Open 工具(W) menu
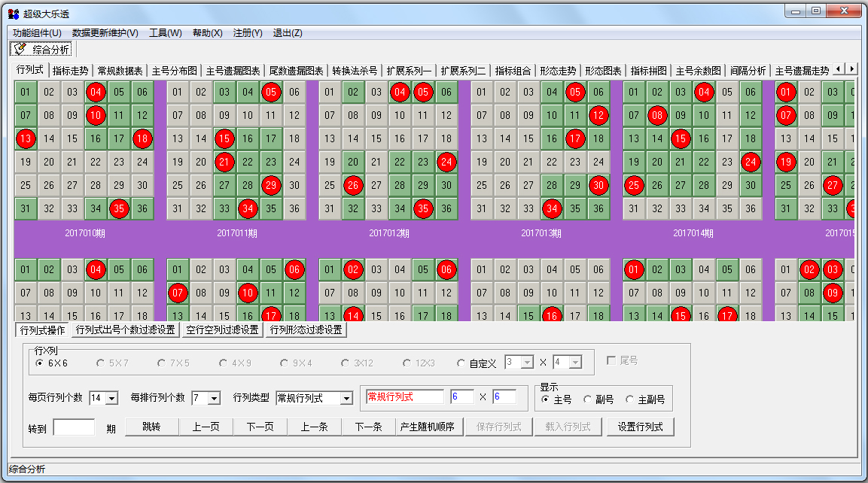 166,32
